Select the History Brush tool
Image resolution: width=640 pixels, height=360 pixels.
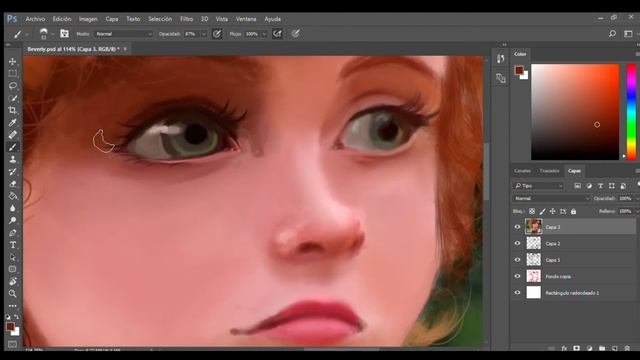(13, 171)
